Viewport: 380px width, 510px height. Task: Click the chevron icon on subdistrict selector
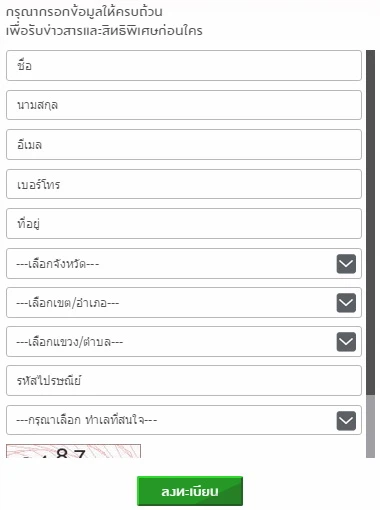pos(346,342)
